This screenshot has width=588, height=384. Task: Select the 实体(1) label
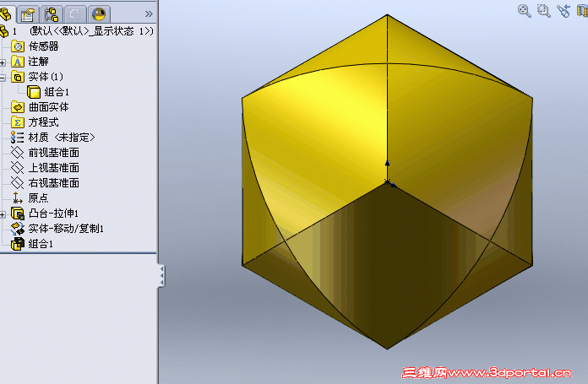point(46,77)
